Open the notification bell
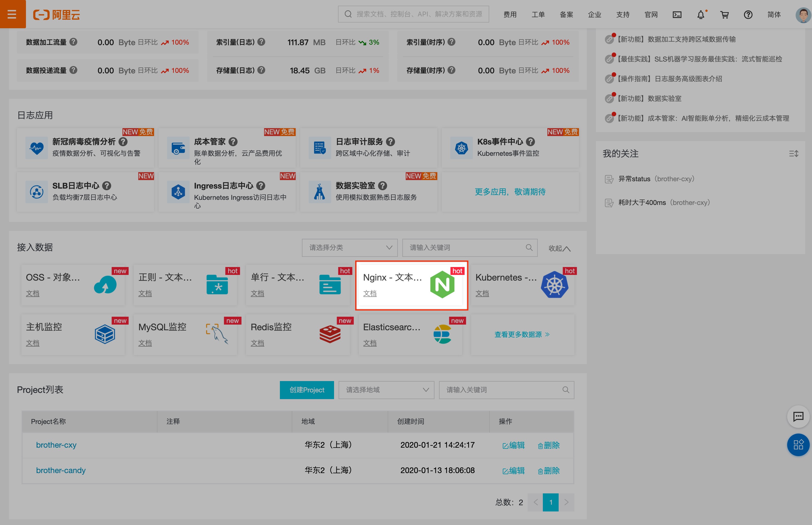812x525 pixels. click(701, 14)
